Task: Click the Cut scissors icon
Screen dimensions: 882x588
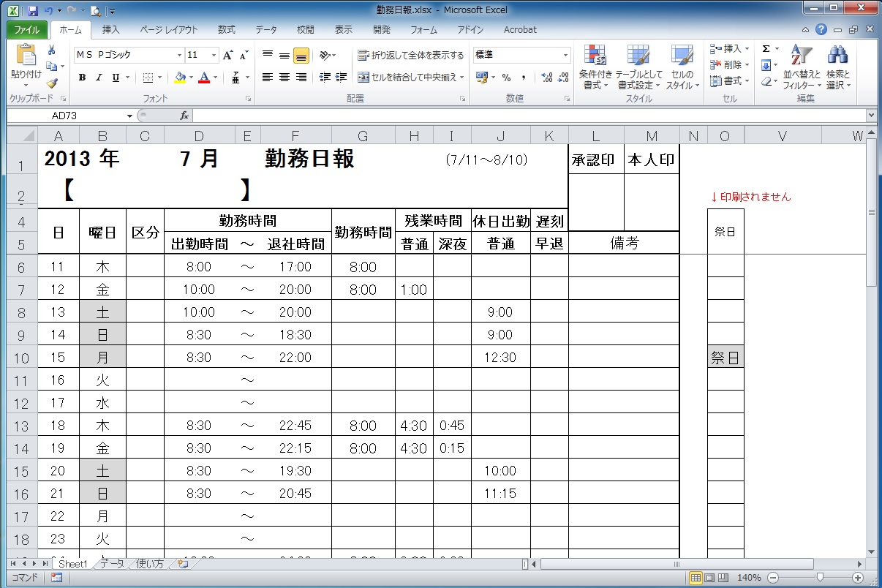Action: (51, 50)
